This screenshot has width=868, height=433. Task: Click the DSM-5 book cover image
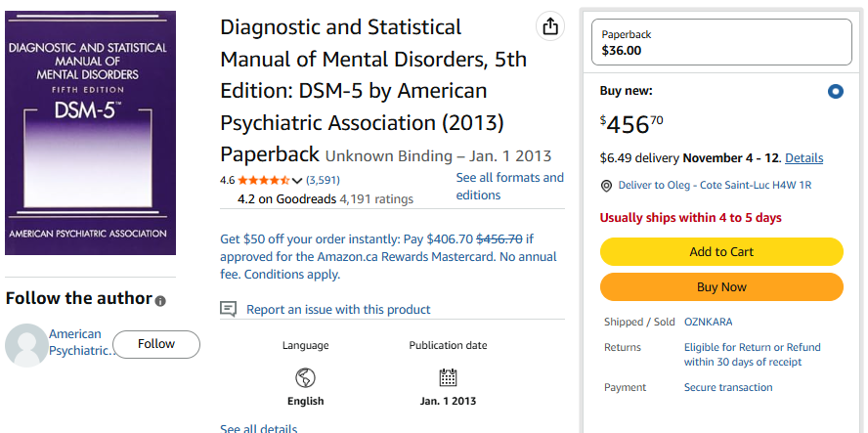pos(90,133)
